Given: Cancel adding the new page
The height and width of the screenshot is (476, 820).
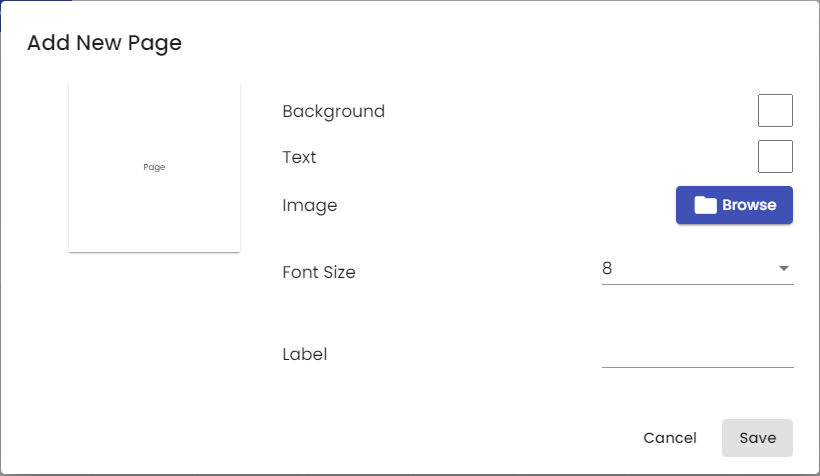Looking at the screenshot, I should click(670, 438).
